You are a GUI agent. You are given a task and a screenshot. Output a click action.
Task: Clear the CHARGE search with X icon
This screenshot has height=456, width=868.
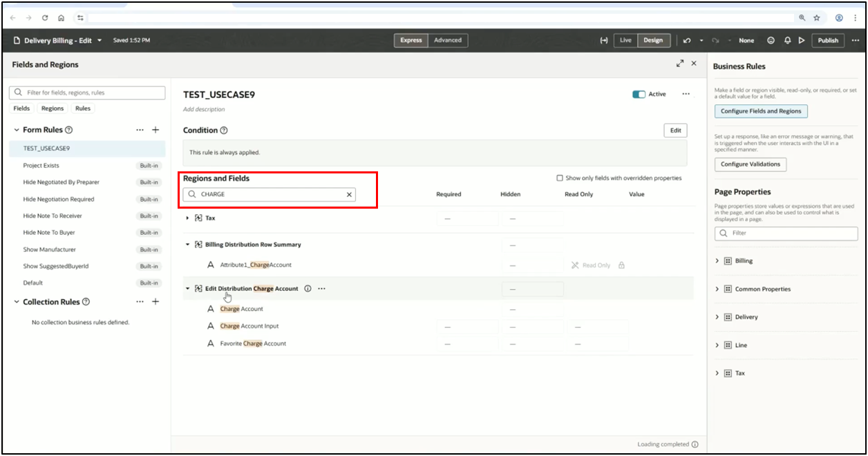(x=349, y=195)
